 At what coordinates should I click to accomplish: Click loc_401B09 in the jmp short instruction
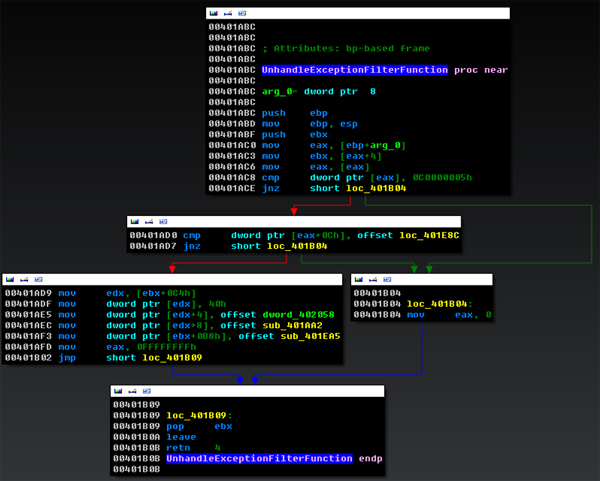click(172, 357)
